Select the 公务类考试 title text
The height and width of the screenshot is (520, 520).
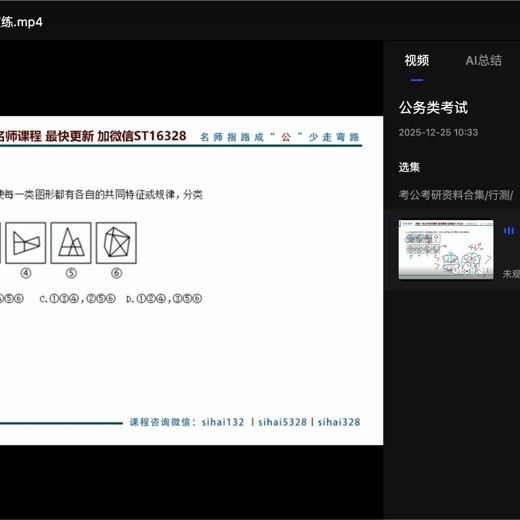tap(433, 108)
